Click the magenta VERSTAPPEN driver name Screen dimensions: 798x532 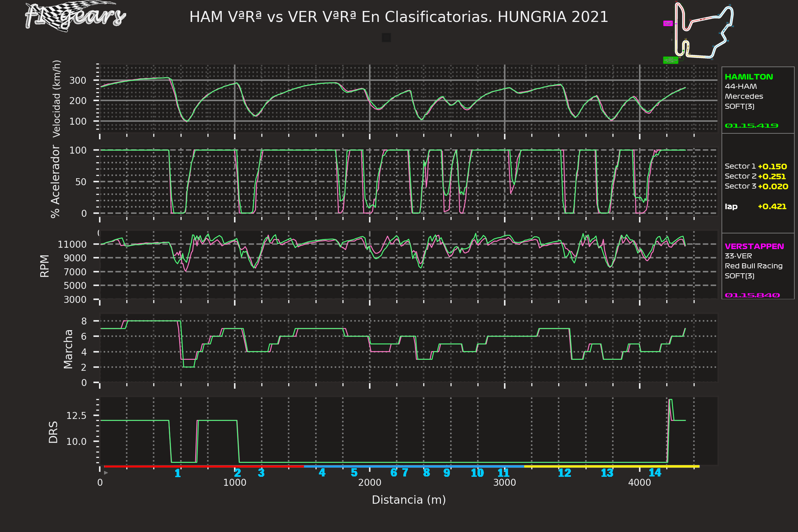click(x=754, y=246)
